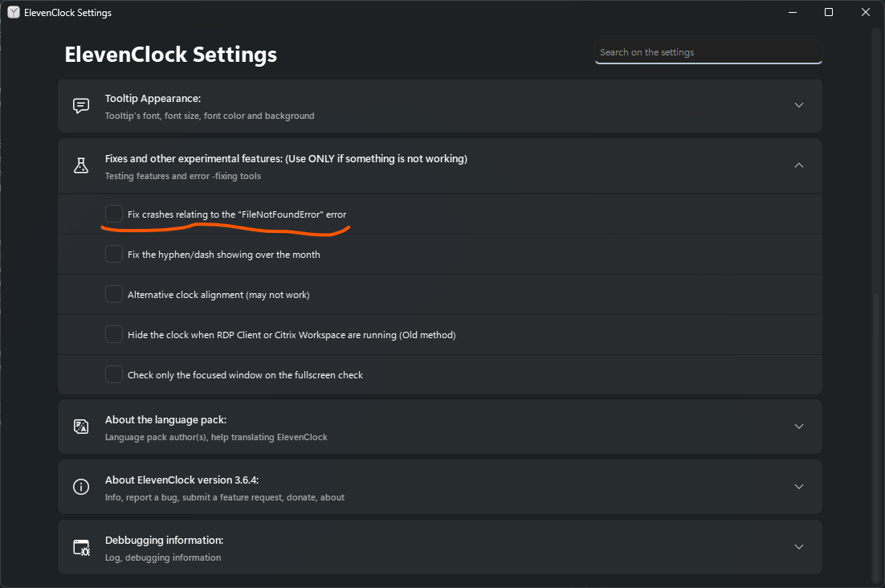Expand the Tooltip Appearance section
Image resolution: width=885 pixels, height=588 pixels.
tap(799, 104)
